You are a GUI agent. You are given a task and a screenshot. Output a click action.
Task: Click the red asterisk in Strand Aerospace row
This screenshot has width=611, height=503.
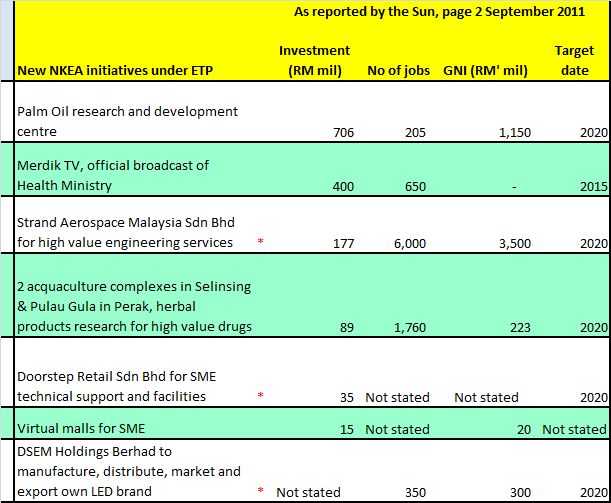click(261, 241)
